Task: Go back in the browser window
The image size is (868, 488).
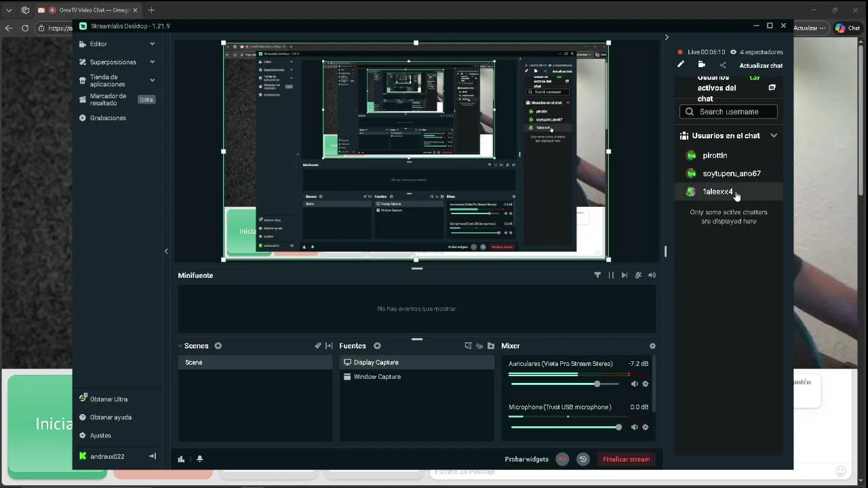Action: (9, 28)
